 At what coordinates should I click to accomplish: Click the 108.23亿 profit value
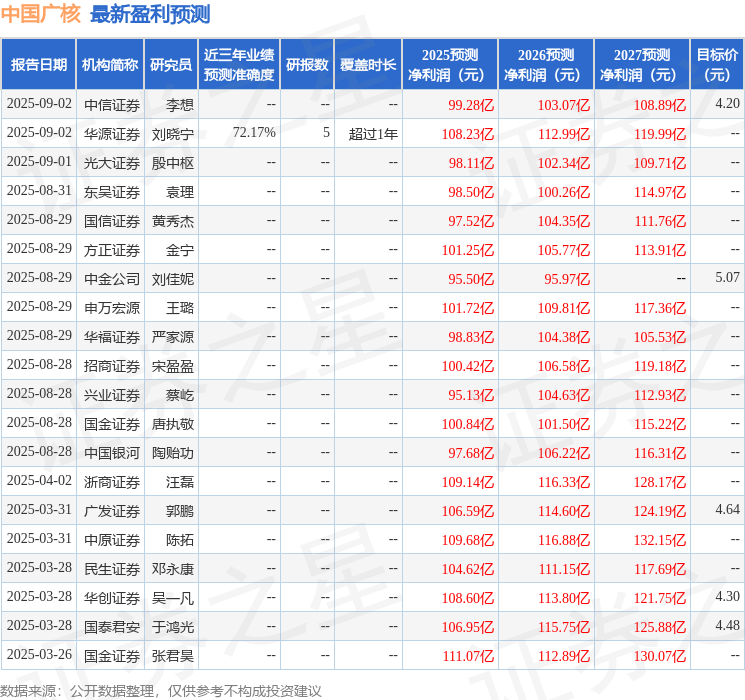[468, 134]
